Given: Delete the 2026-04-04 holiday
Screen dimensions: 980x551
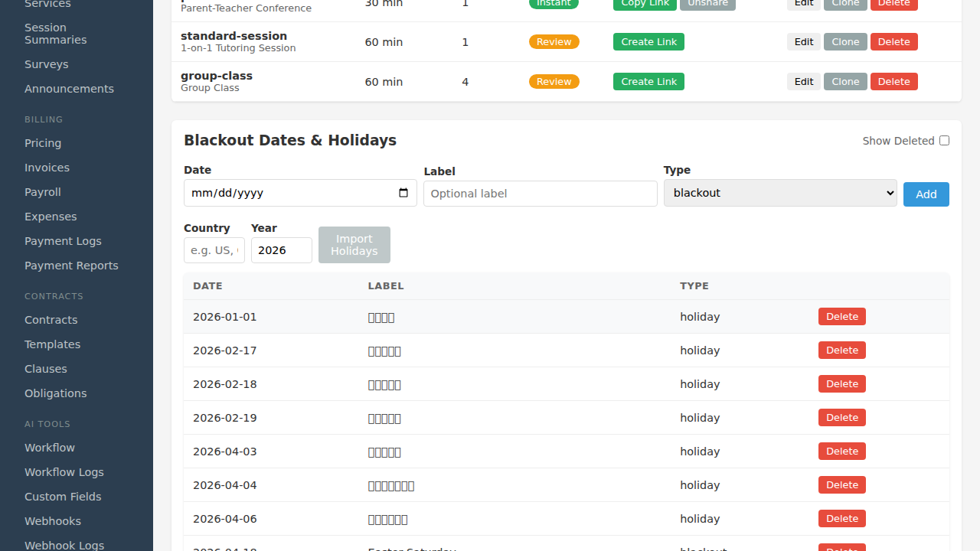Looking at the screenshot, I should click(842, 485).
